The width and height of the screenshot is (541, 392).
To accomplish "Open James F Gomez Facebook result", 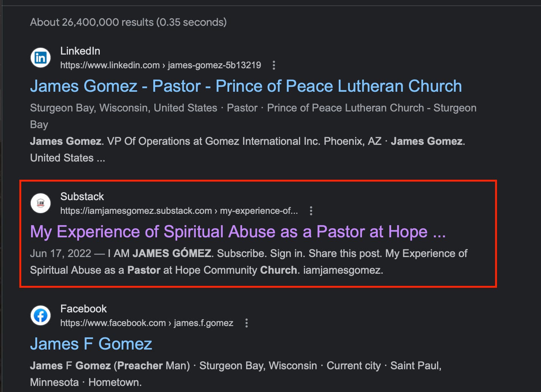I will coord(91,344).
